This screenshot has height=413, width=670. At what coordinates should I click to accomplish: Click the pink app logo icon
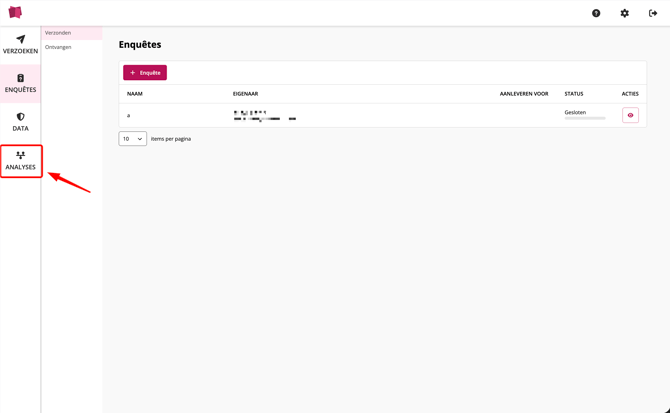15,13
